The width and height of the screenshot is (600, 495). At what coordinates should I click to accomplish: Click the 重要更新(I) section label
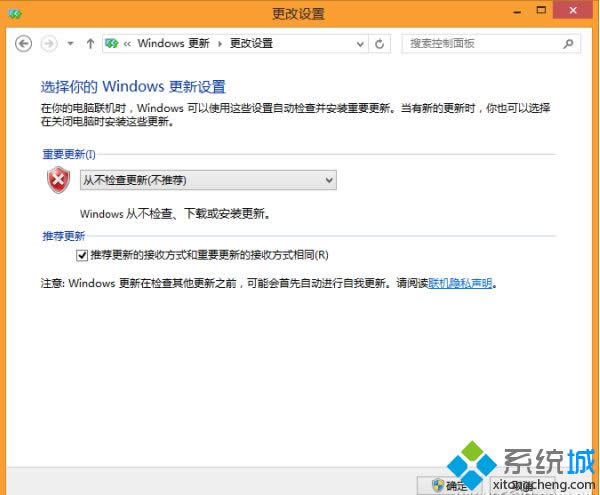coord(69,154)
